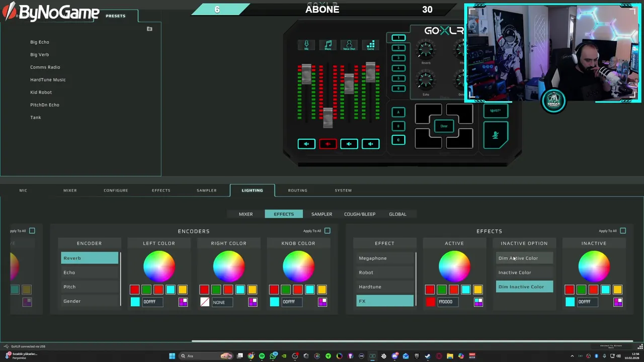Choose Inactive Color inactive option
Screen dimensions: 644x362
tap(524, 273)
